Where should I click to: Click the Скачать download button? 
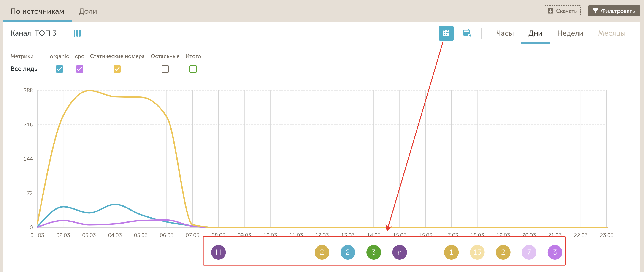pos(562,11)
